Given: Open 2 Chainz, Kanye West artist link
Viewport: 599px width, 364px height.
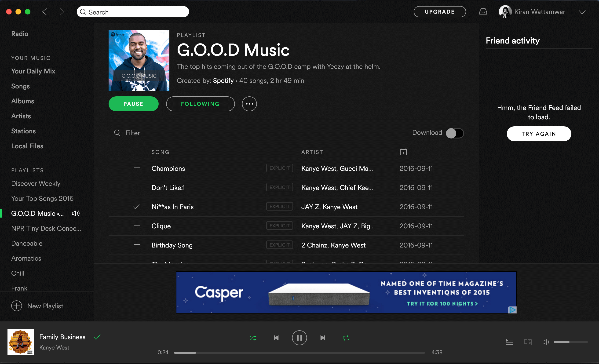Looking at the screenshot, I should tap(333, 245).
